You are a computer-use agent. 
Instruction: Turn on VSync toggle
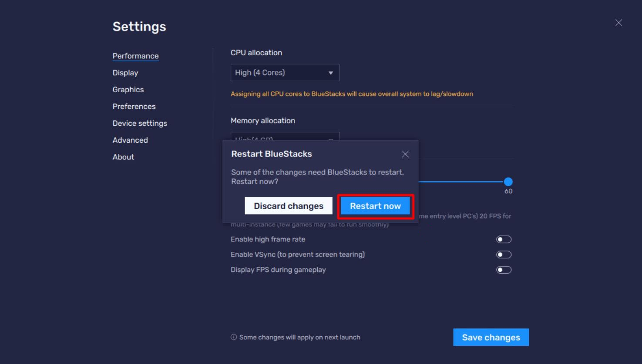tap(504, 255)
